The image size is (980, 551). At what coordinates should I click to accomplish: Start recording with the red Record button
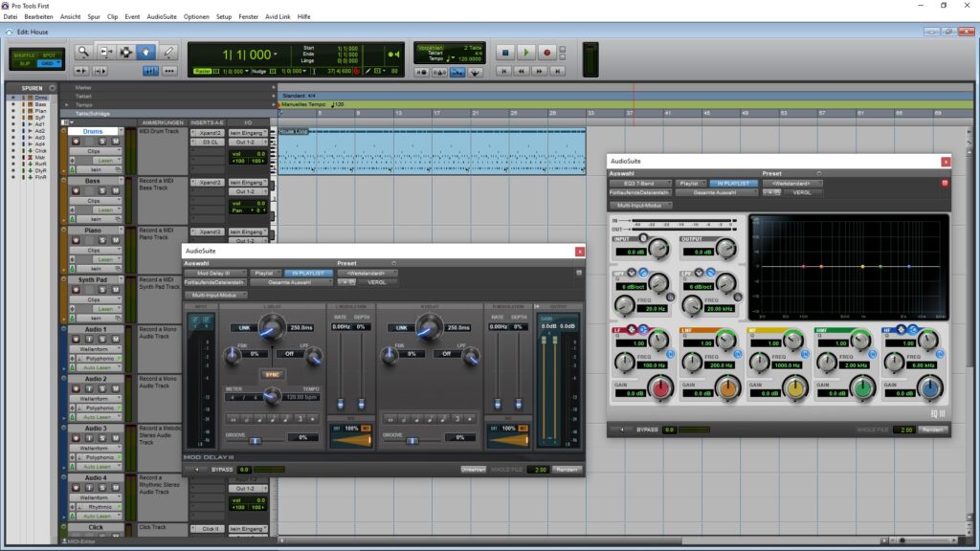(x=546, y=54)
